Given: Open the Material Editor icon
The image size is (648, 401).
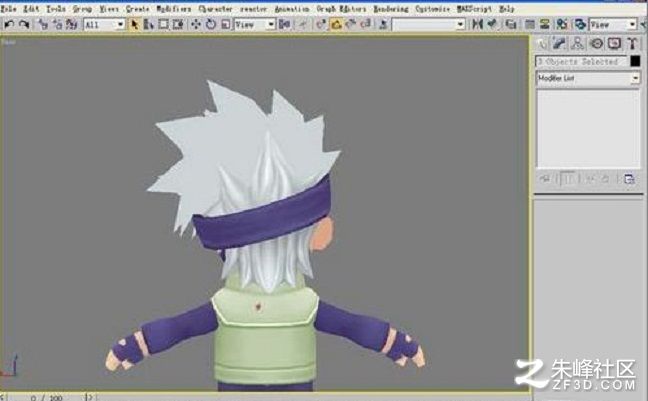Looking at the screenshot, I should point(562,25).
